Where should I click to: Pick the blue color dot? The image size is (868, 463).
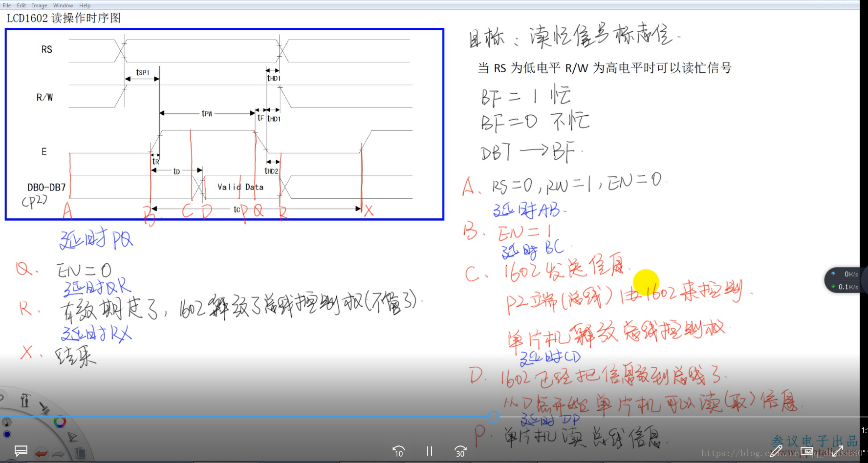(7, 434)
